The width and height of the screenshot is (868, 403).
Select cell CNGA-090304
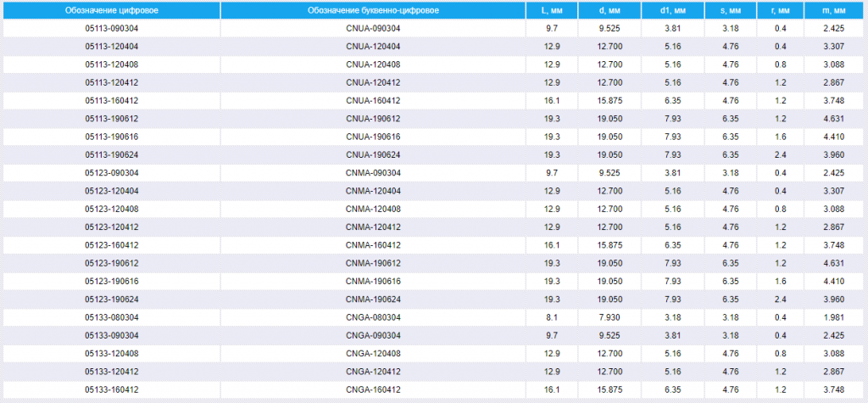pos(373,335)
